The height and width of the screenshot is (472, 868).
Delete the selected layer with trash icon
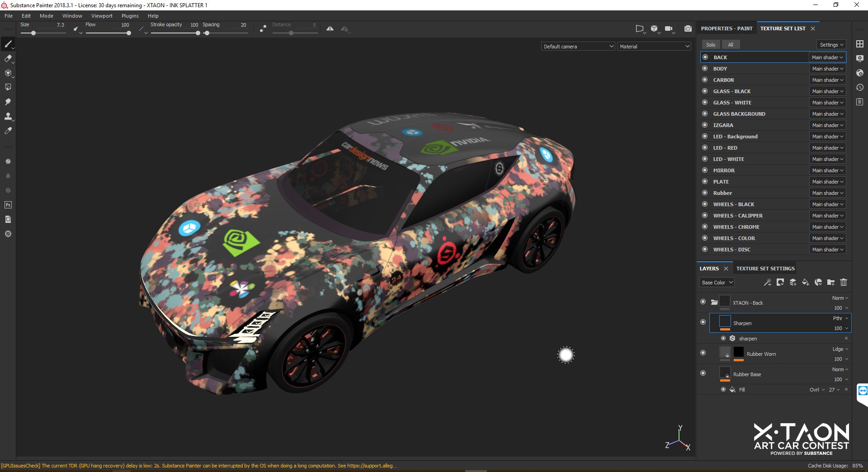[x=843, y=282]
